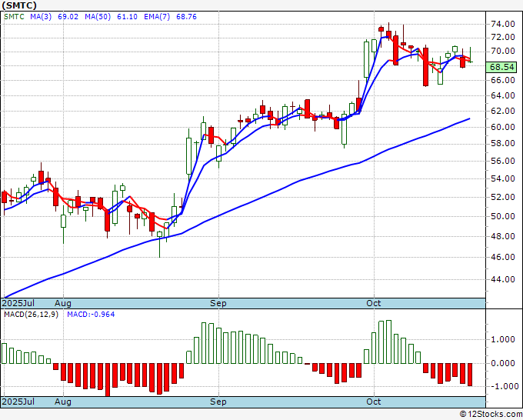Image resolution: width=523 pixels, height=420 pixels.
Task: Click the MA(3) legend label
Action: 41,17
